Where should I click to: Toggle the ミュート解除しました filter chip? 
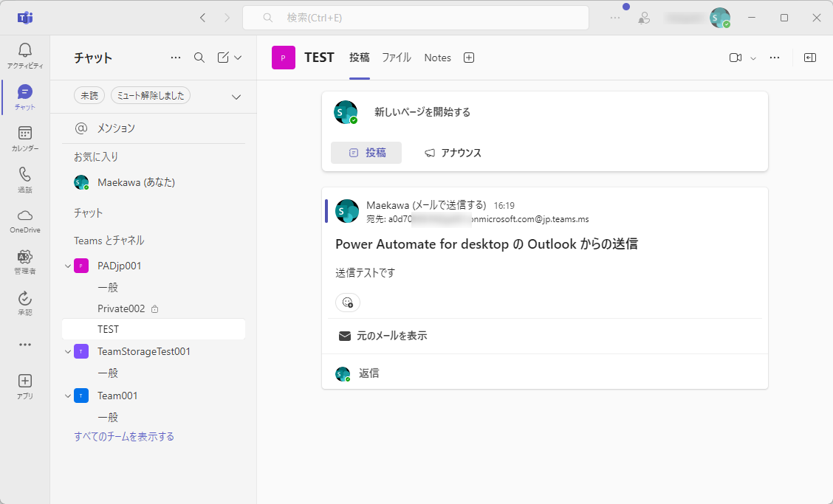click(151, 96)
